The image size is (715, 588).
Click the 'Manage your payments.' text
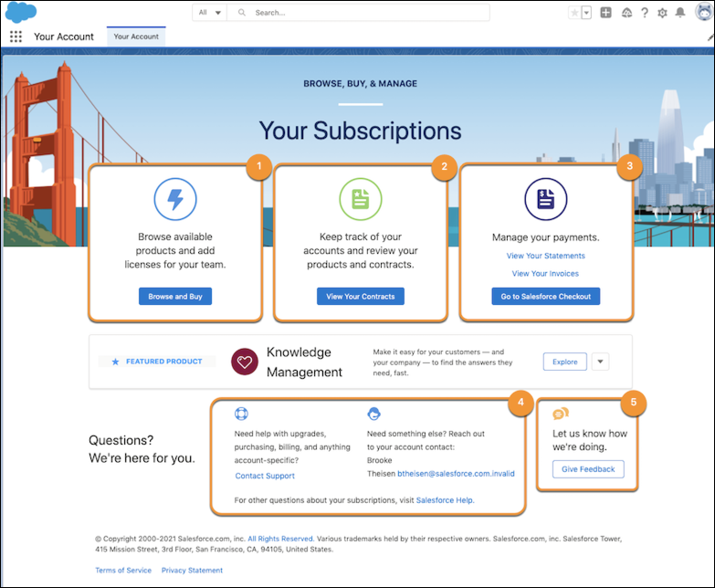pyautogui.click(x=546, y=237)
